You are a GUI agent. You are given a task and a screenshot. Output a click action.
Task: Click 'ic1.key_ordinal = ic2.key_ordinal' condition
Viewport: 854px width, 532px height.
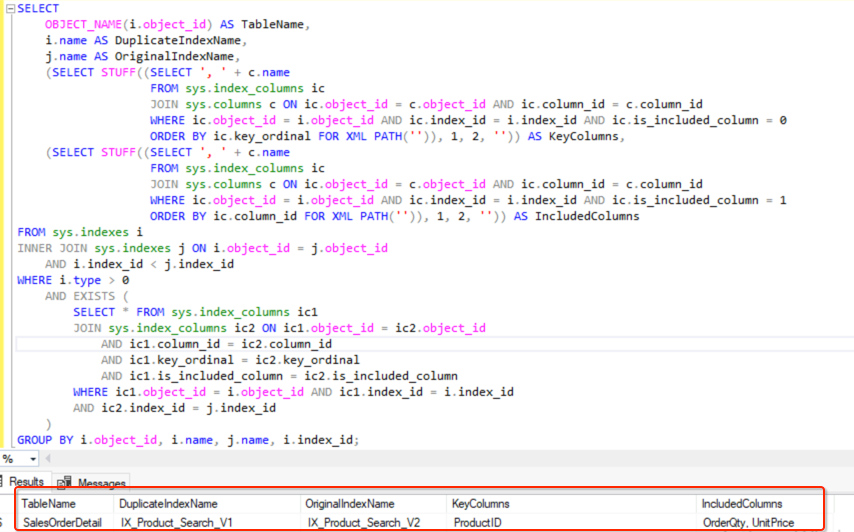click(x=245, y=360)
